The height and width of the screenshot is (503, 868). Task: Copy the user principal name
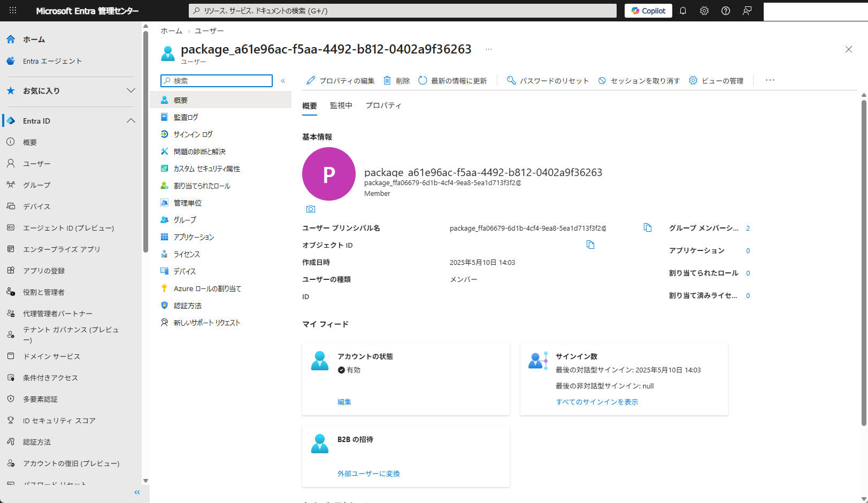point(647,227)
